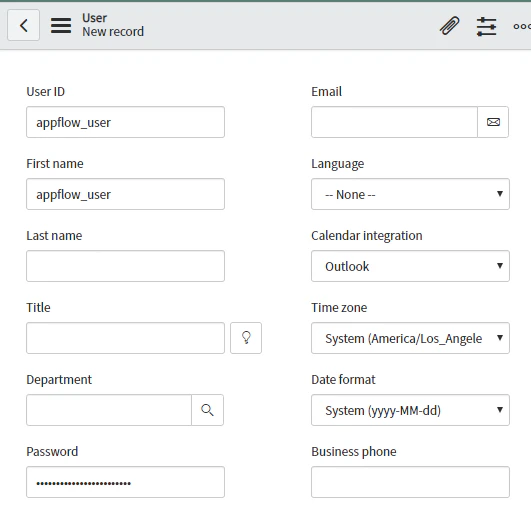Click the 'User' header title text
Viewport: 531px width, 515px height.
[94, 18]
